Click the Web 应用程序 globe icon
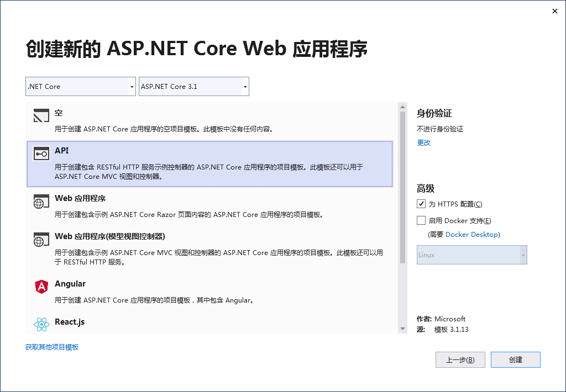 (41, 201)
